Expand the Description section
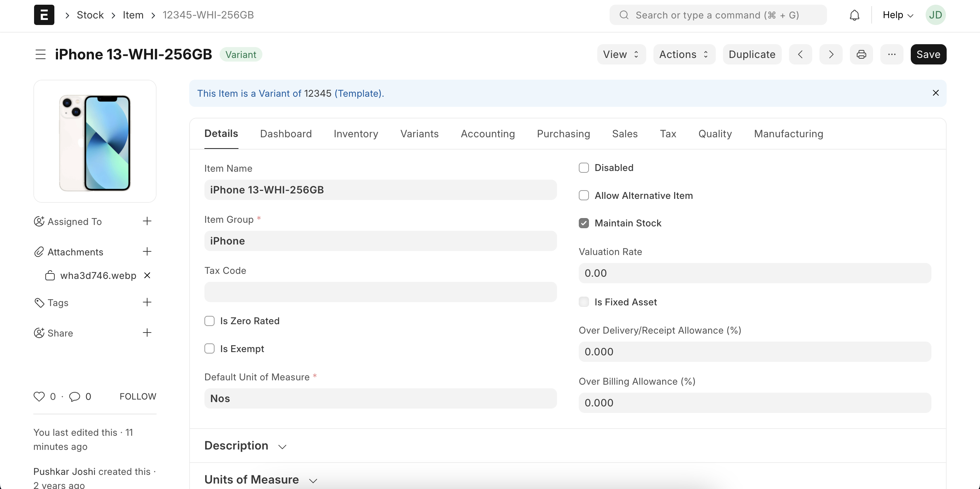This screenshot has height=489, width=980. [x=245, y=446]
